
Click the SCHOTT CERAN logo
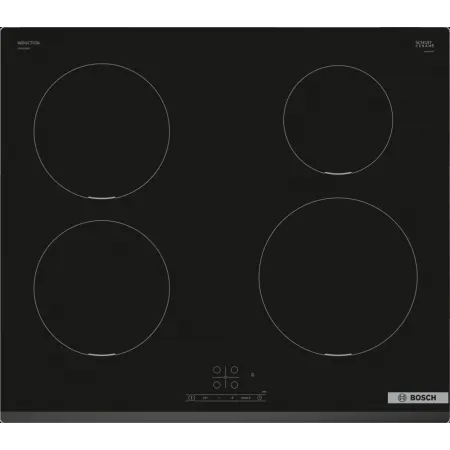[x=425, y=44]
